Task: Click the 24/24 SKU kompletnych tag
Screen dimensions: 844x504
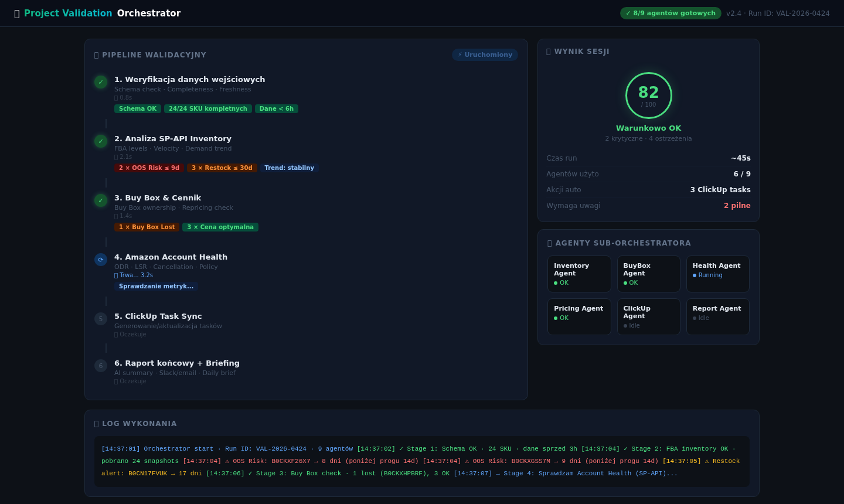Action: (208, 108)
